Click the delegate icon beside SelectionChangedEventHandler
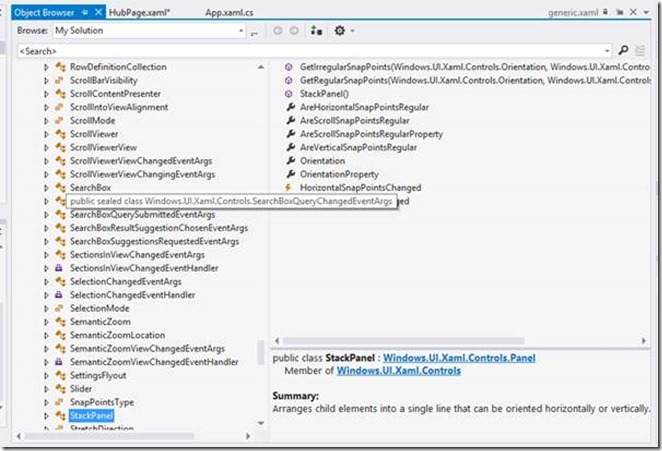Screen dimensions: 662x451 [59, 295]
